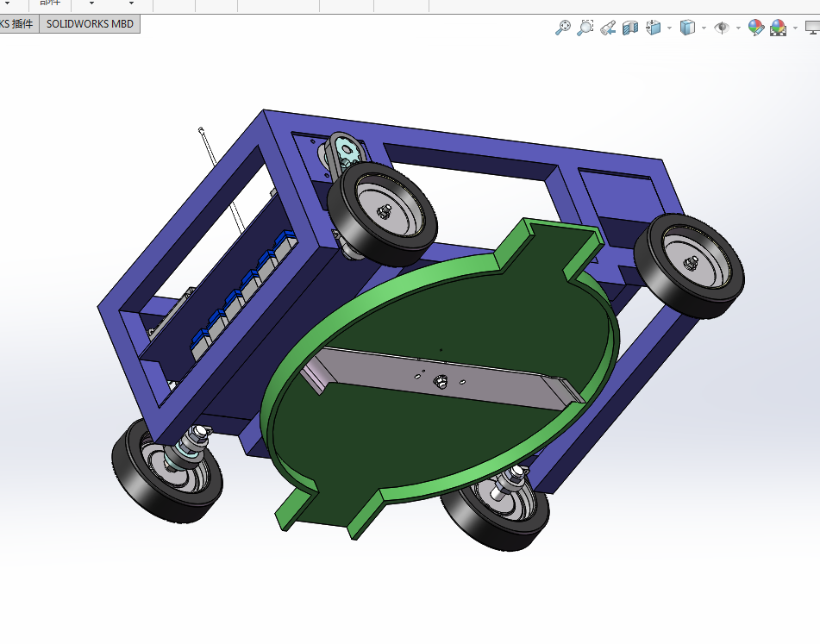Click the Zoom to Fit magnifier icon

[x=562, y=28]
